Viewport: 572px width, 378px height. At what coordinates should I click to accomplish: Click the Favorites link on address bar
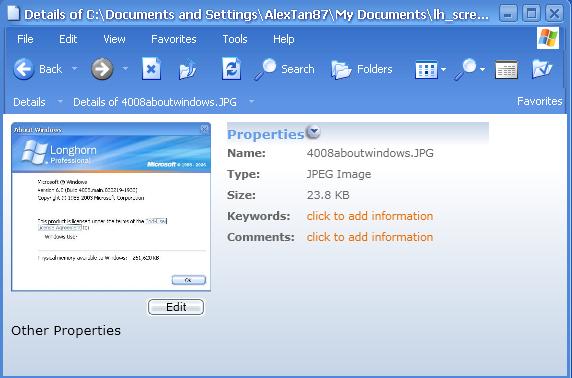pyautogui.click(x=540, y=101)
